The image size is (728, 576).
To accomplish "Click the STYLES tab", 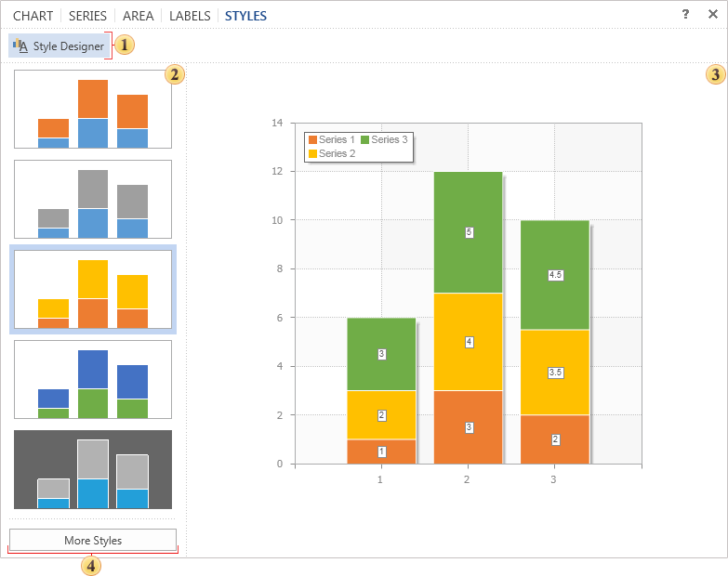I will 245,16.
